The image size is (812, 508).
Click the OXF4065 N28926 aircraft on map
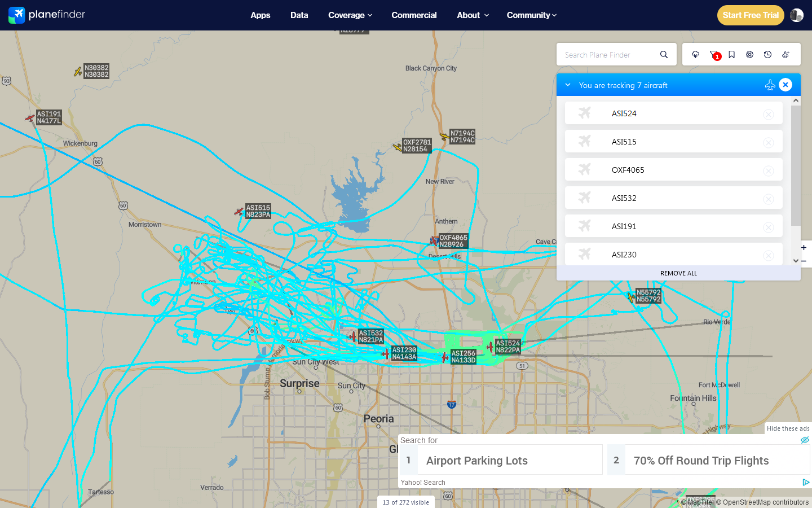click(434, 241)
